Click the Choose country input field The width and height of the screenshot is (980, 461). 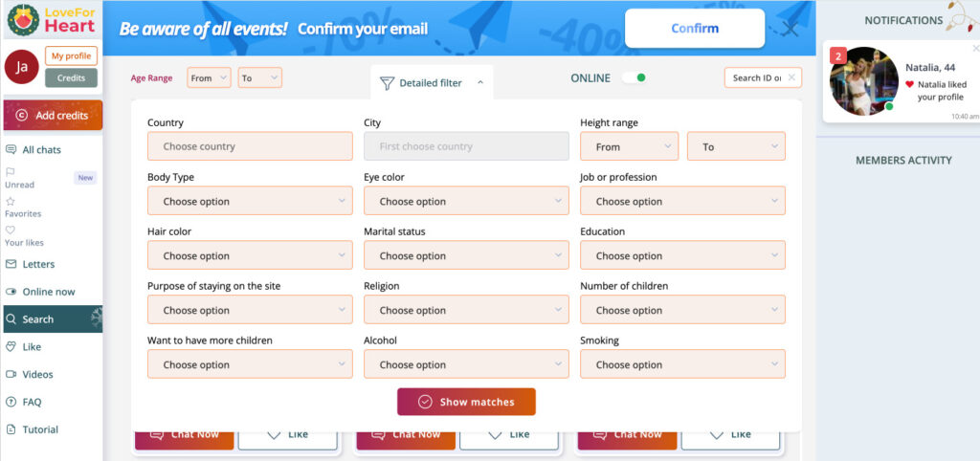click(x=250, y=146)
